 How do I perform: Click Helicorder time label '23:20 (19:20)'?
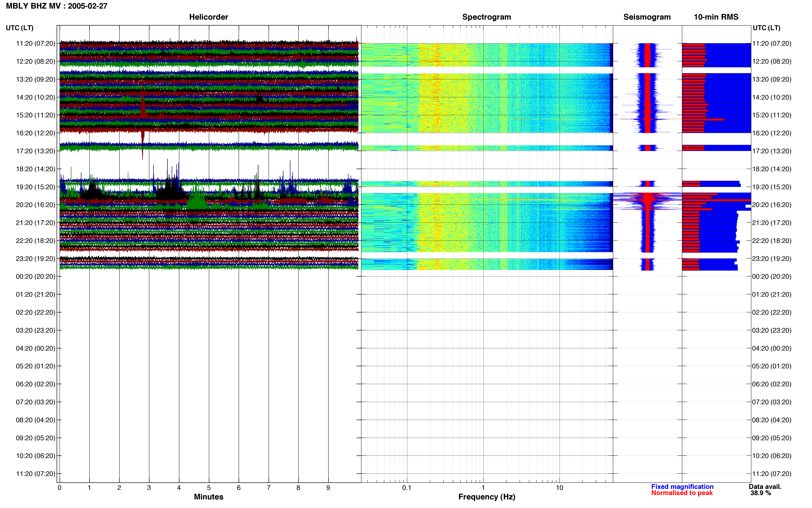coord(36,259)
